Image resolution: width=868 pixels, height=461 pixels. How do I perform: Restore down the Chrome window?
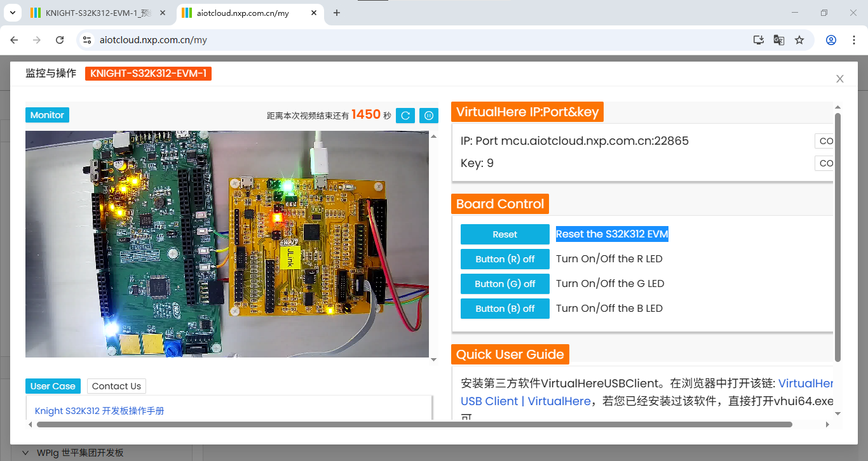coord(824,13)
